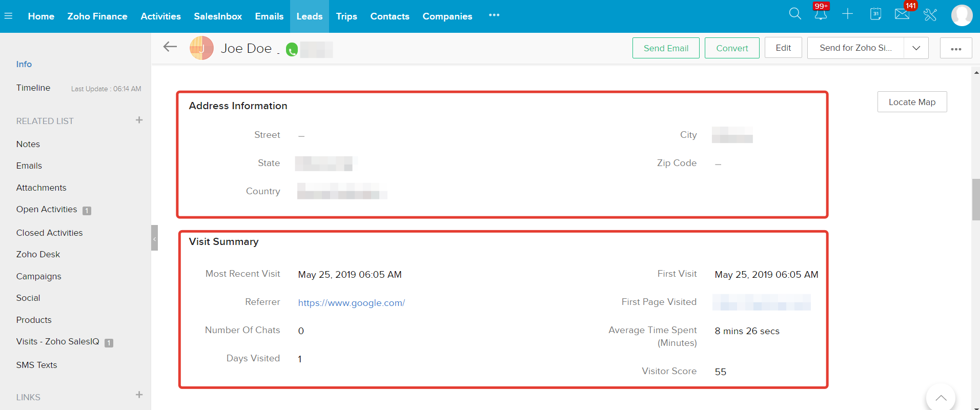Open the Contacts tab
Viewport: 980px width, 410px height.
point(390,16)
